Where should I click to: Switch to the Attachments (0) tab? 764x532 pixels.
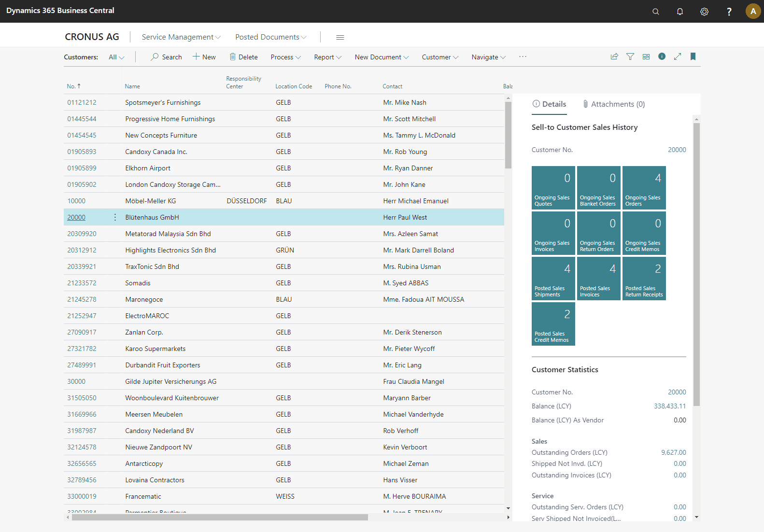[x=613, y=104]
